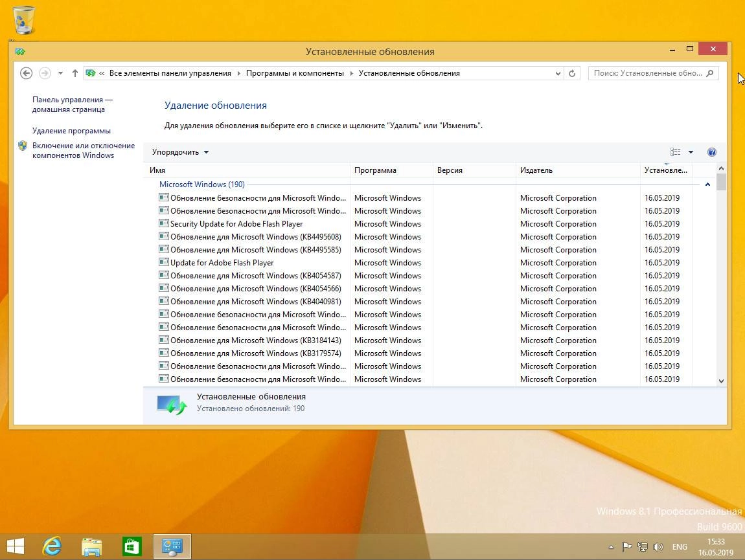Open the additional view options dropdown
Viewport: 745px width, 560px height.
(691, 152)
